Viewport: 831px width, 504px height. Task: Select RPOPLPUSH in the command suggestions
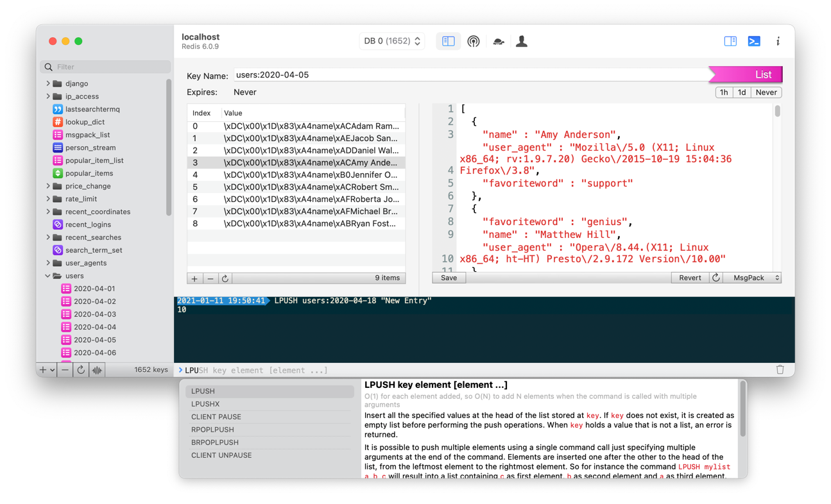click(x=212, y=430)
